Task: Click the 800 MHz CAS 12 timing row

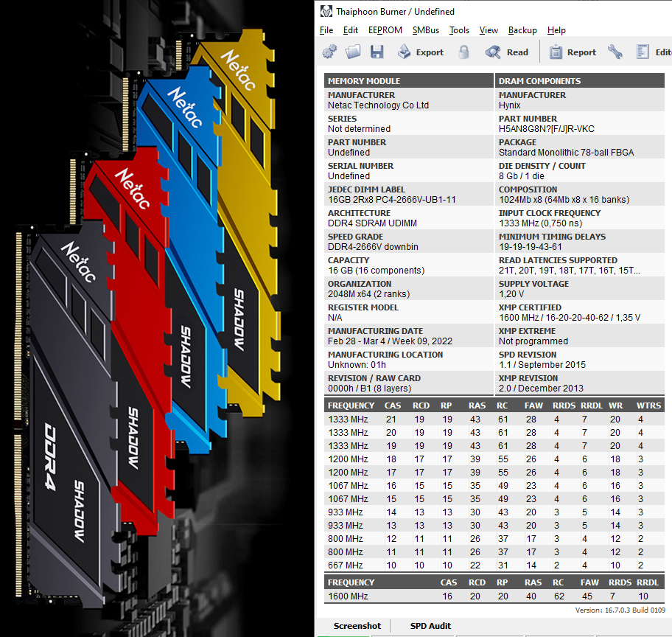Action: click(494, 539)
